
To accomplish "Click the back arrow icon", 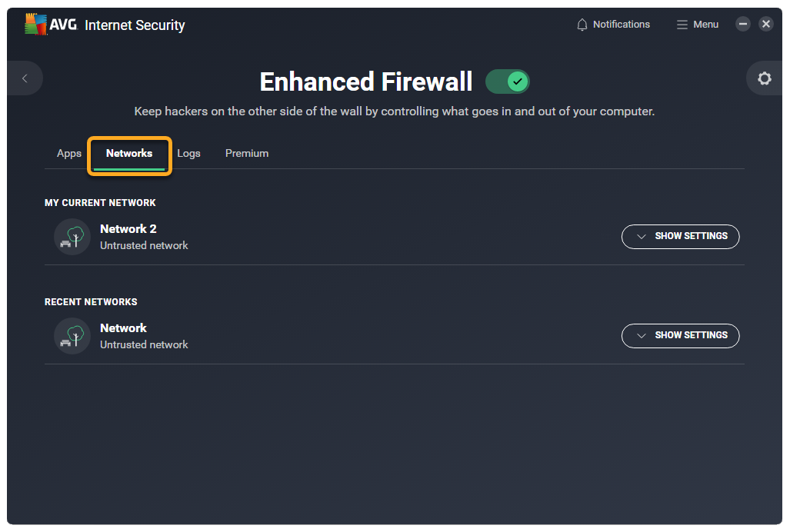I will tap(25, 78).
